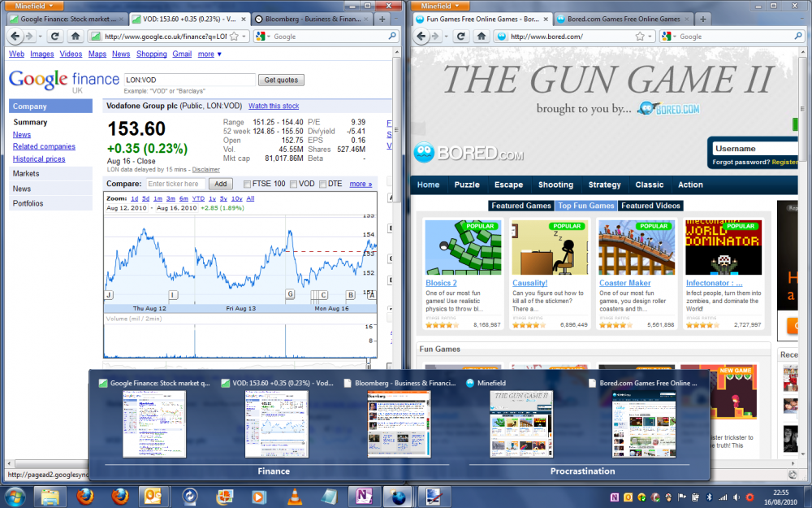
Task: Click the Watch this stock link
Action: coord(274,106)
